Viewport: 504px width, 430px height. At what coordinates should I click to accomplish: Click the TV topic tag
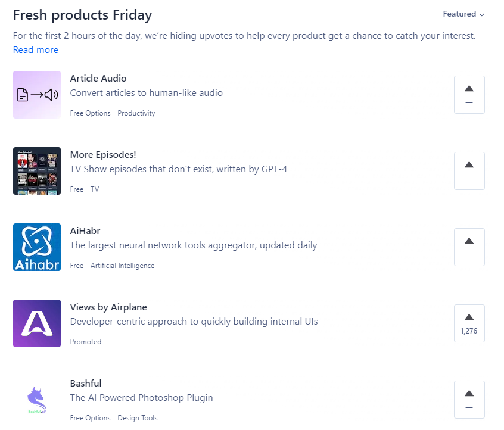coord(95,189)
